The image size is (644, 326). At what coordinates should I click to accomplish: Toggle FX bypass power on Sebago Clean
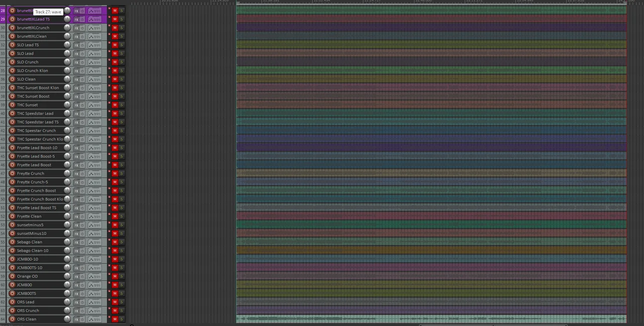(x=83, y=242)
